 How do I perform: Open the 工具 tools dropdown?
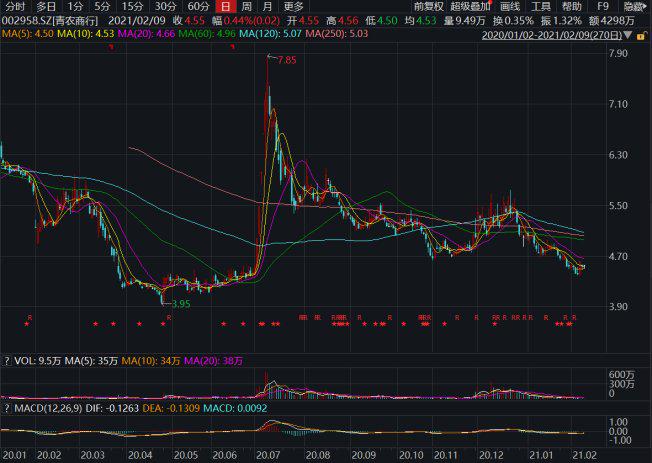tap(541, 6)
